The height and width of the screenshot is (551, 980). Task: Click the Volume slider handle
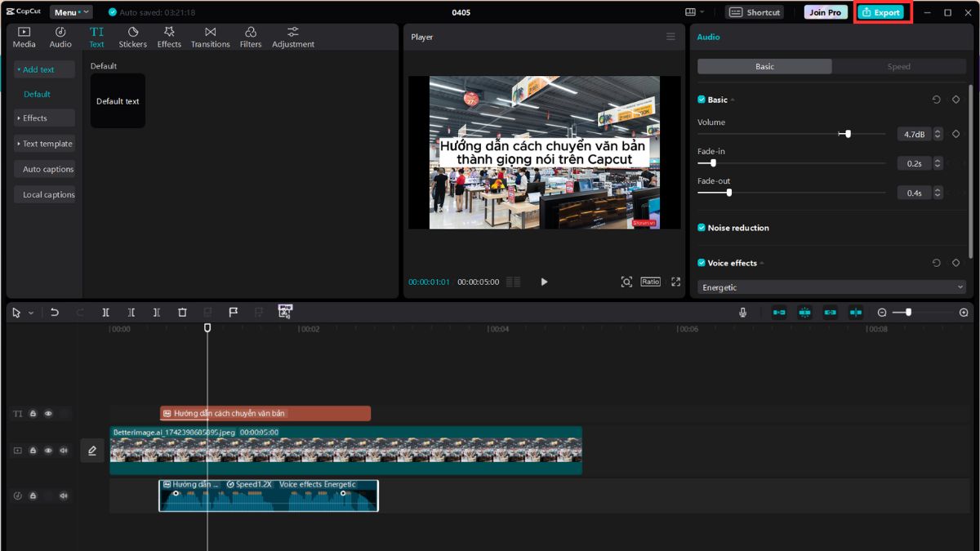click(x=847, y=134)
